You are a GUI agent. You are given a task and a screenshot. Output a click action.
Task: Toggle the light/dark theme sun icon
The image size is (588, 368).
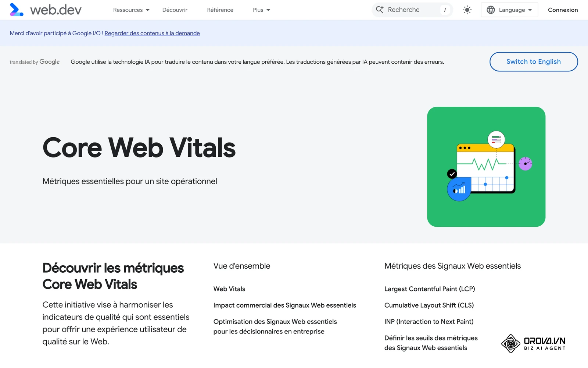[467, 10]
